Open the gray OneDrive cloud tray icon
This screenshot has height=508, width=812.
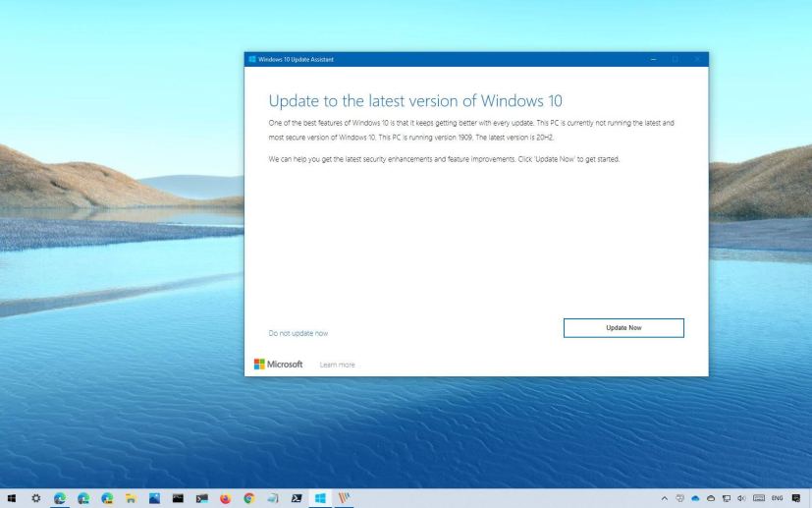(711, 498)
